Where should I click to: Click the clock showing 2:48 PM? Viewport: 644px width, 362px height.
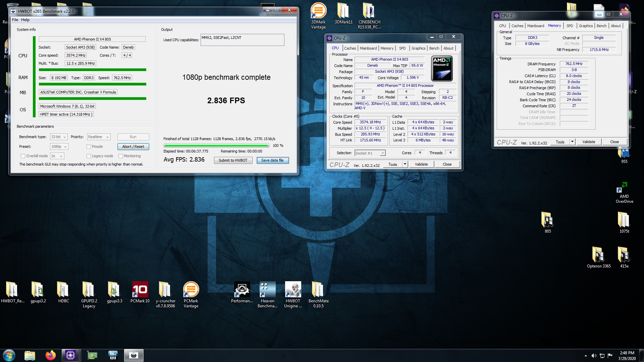[627, 353]
